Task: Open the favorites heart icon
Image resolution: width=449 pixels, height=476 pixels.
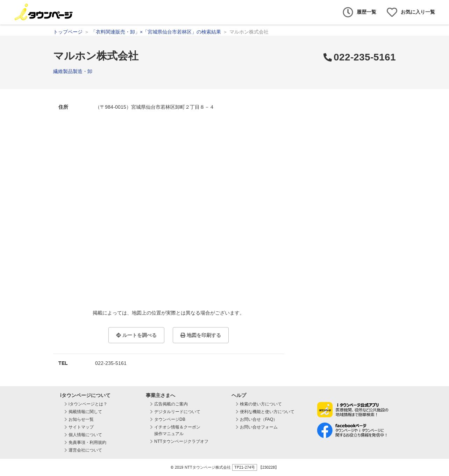Action: pyautogui.click(x=392, y=12)
